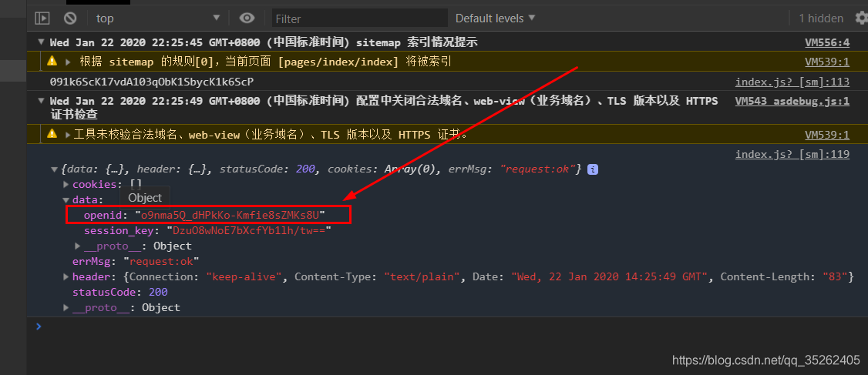Open source link VM556:4
Screen dimensions: 868x375
click(826, 42)
